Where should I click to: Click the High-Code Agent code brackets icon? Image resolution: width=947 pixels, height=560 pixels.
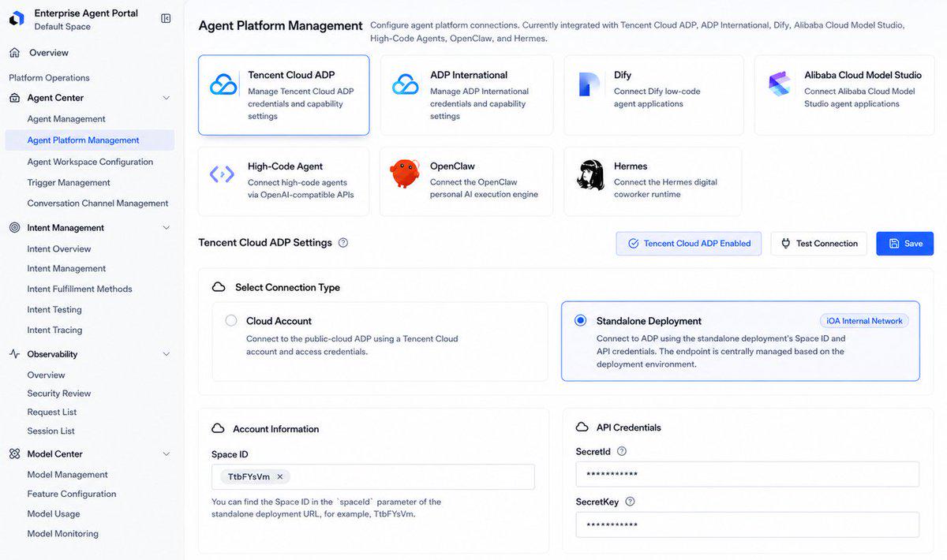(x=222, y=174)
